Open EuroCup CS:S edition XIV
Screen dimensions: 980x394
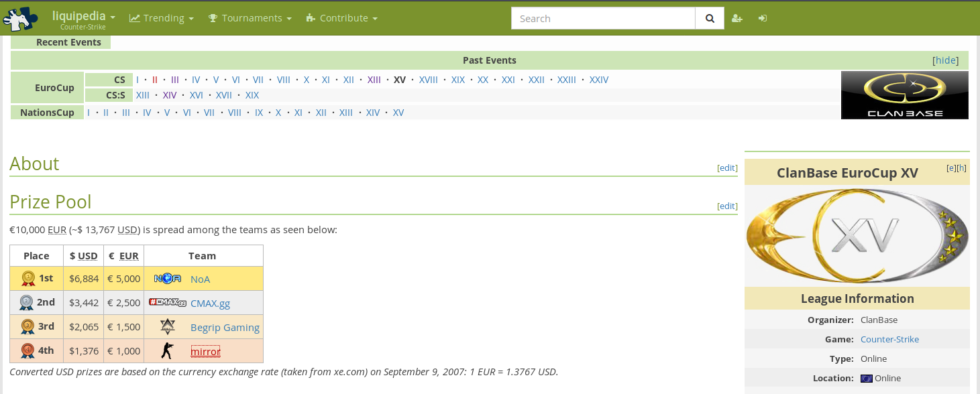pyautogui.click(x=170, y=95)
